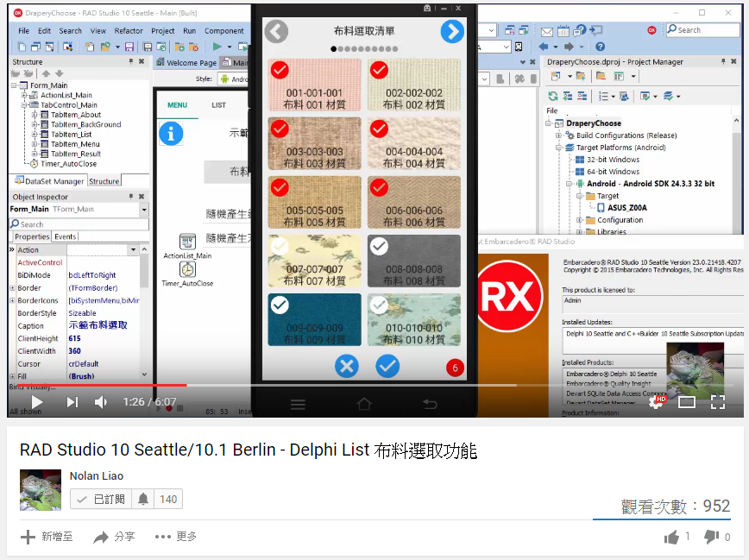Image resolution: width=749 pixels, height=560 pixels.
Task: Switch to the Welcome Page tab
Action: click(x=186, y=63)
